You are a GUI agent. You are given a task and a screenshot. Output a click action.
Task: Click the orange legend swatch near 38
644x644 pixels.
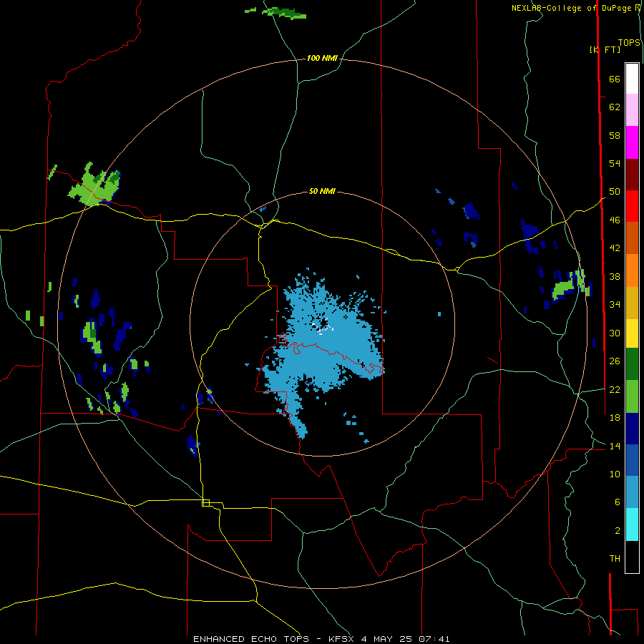[x=632, y=270]
